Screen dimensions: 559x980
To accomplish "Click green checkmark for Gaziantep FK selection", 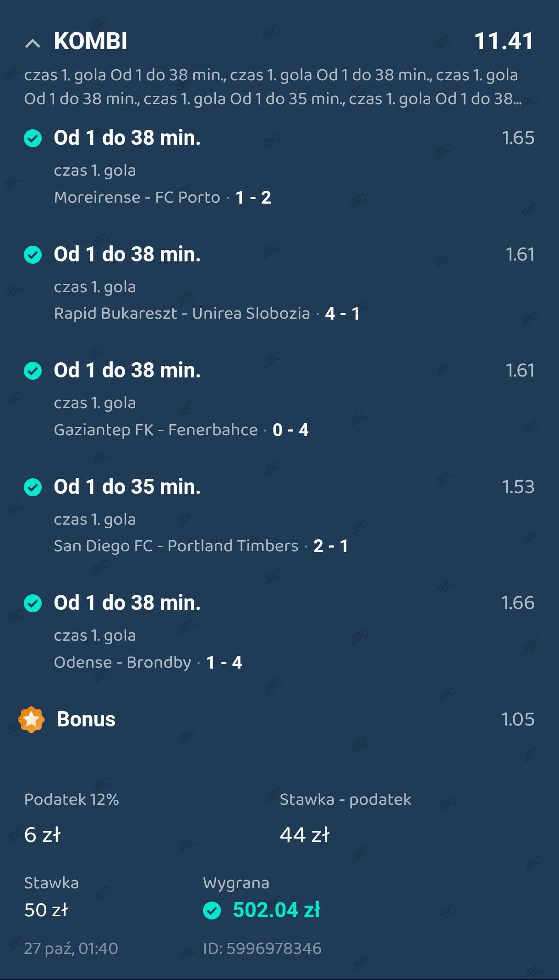I will 33,371.
